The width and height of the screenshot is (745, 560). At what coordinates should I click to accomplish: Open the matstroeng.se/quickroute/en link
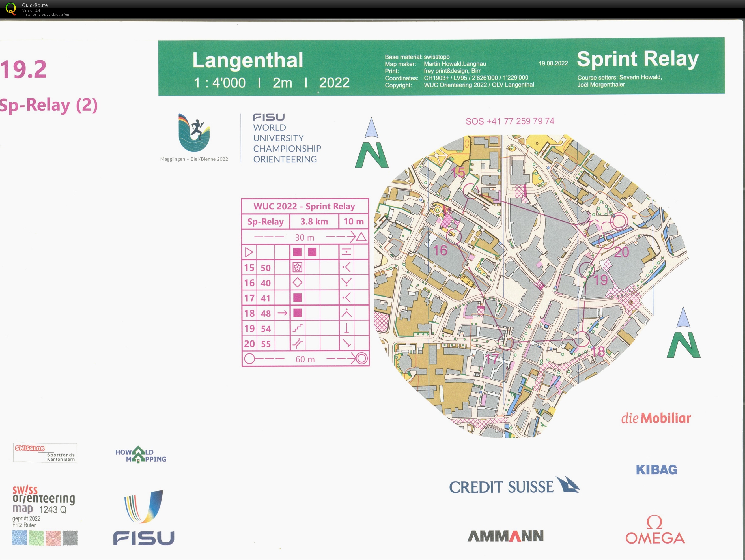(46, 14)
